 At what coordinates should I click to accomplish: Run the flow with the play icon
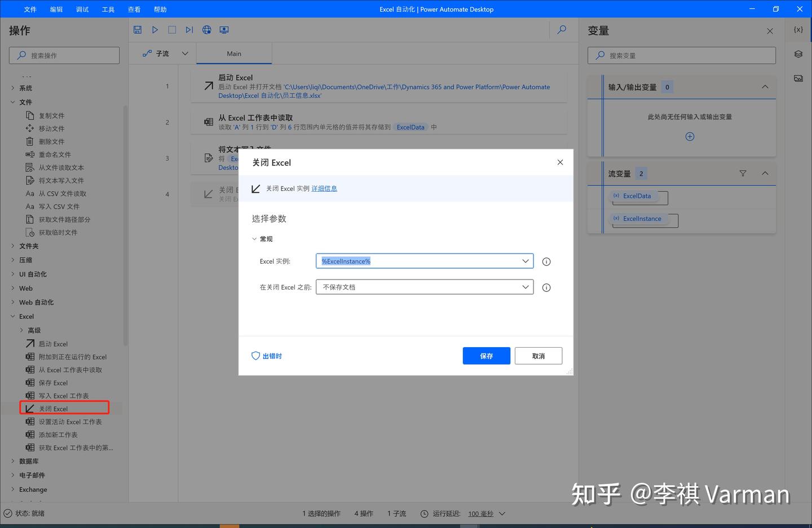click(x=155, y=29)
